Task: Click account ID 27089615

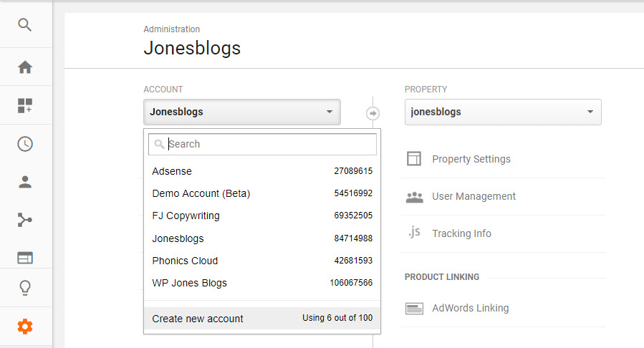Action: point(353,170)
